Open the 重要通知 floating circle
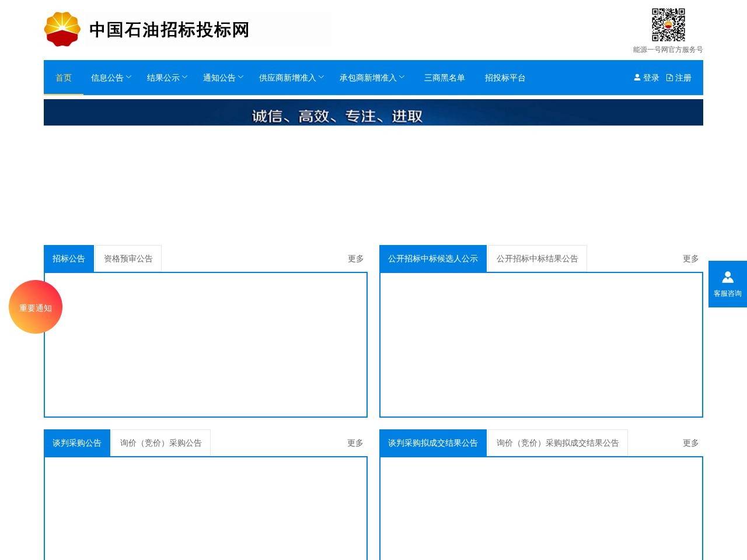 (36, 307)
